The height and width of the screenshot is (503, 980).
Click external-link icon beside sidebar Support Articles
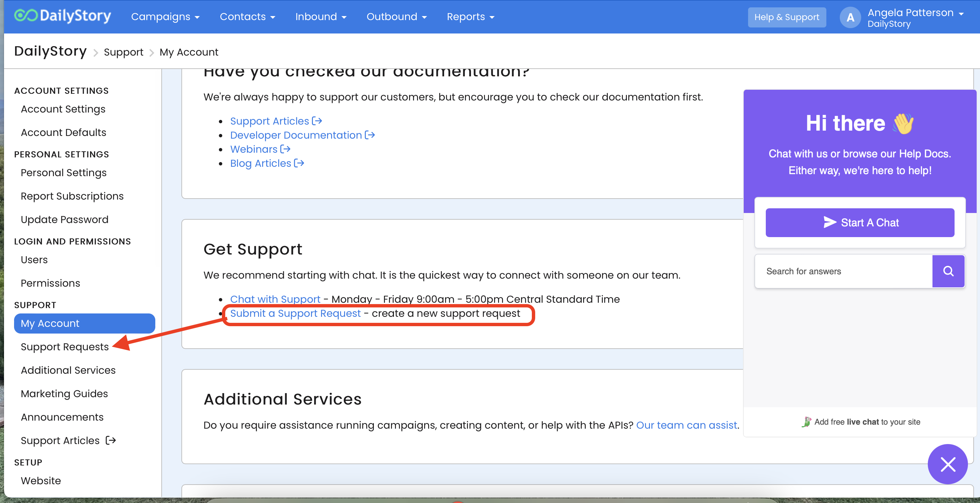tap(111, 441)
